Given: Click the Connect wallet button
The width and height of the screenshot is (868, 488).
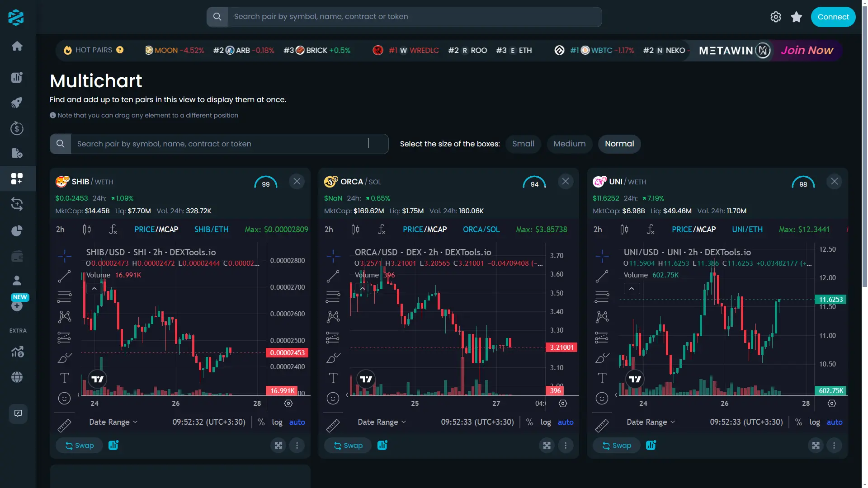Looking at the screenshot, I should pos(833,17).
